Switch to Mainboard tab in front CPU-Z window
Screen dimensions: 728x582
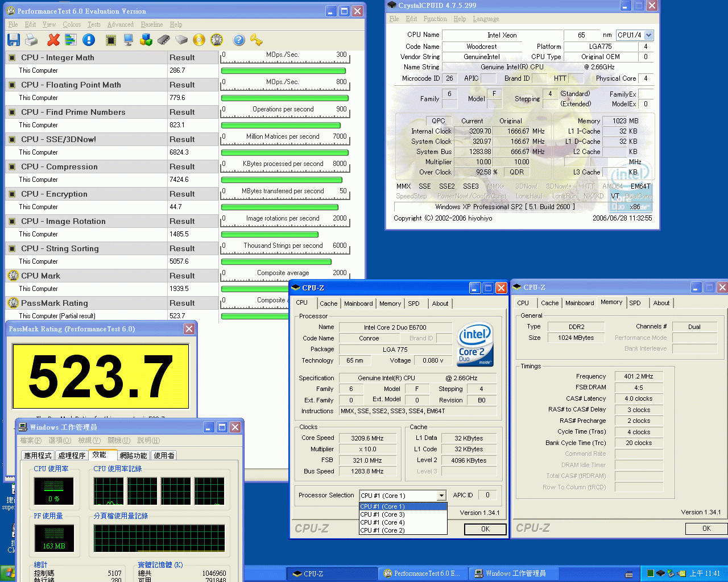[x=358, y=304]
